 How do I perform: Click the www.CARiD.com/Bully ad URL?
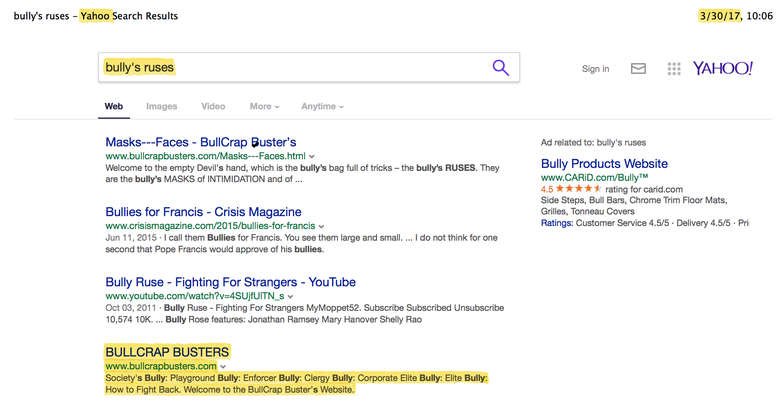594,178
